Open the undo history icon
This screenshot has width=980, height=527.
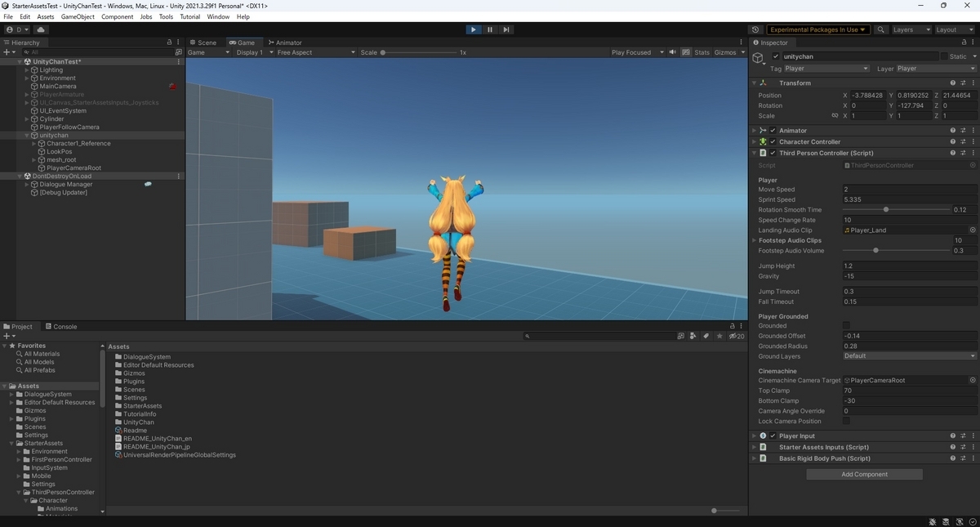click(x=755, y=29)
